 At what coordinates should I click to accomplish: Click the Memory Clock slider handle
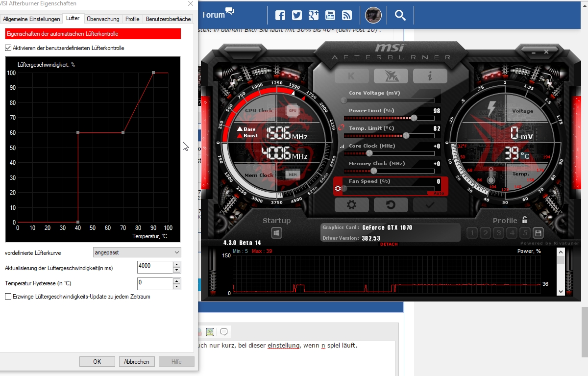click(374, 171)
